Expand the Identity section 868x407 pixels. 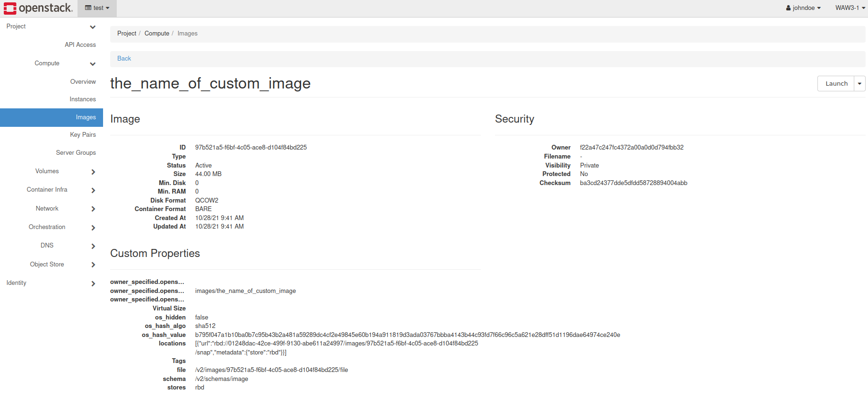pyautogui.click(x=52, y=283)
